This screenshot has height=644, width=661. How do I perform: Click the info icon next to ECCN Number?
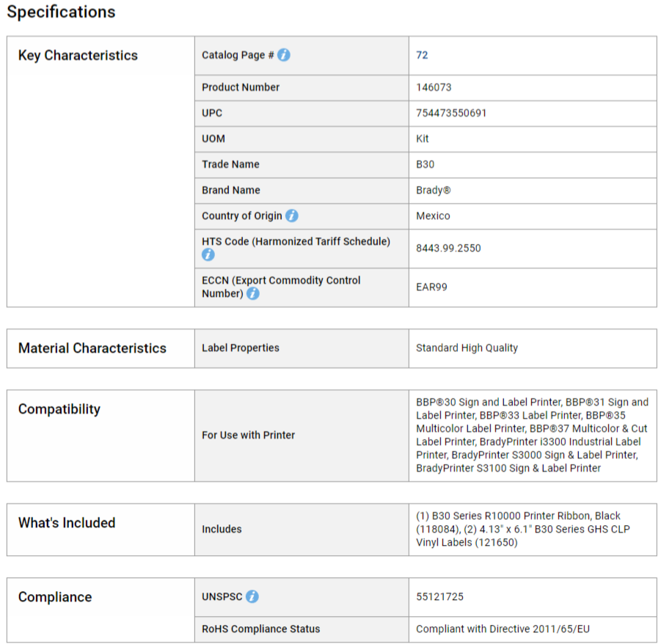[253, 293]
